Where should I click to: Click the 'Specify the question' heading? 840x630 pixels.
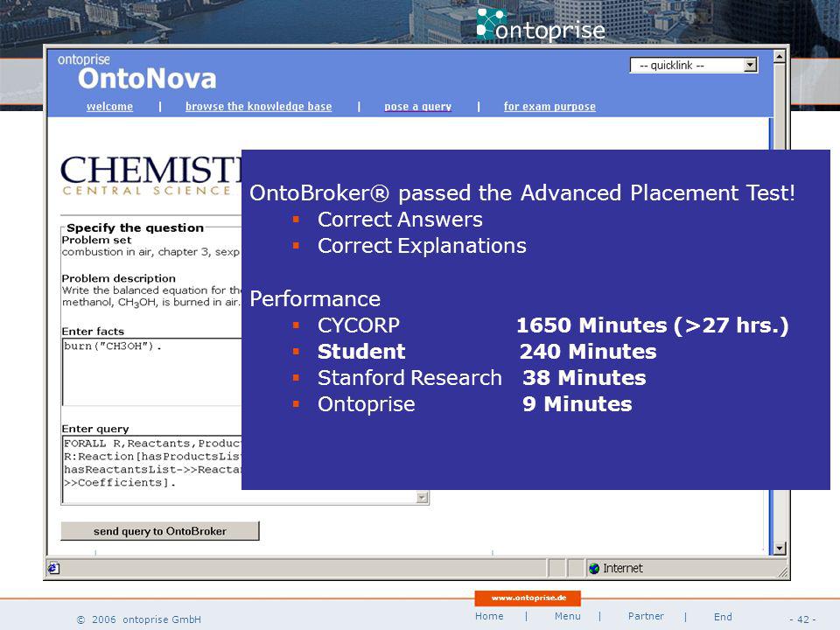click(x=135, y=227)
